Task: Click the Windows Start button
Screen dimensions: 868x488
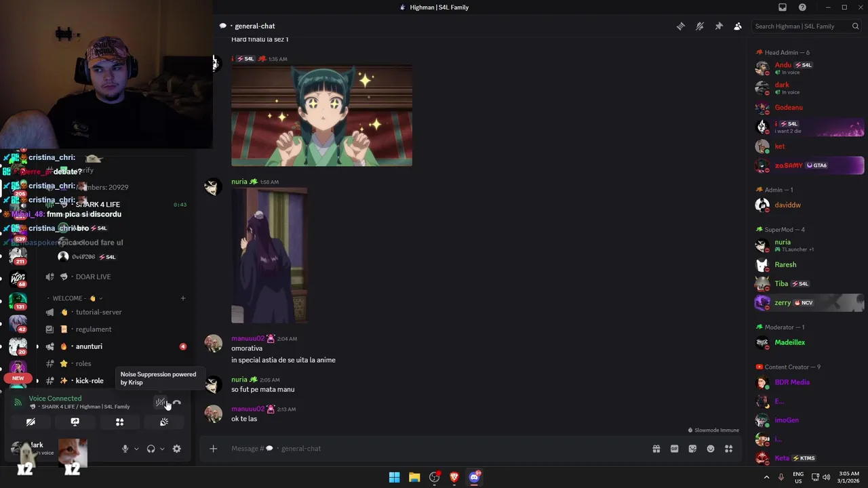Action: click(394, 477)
